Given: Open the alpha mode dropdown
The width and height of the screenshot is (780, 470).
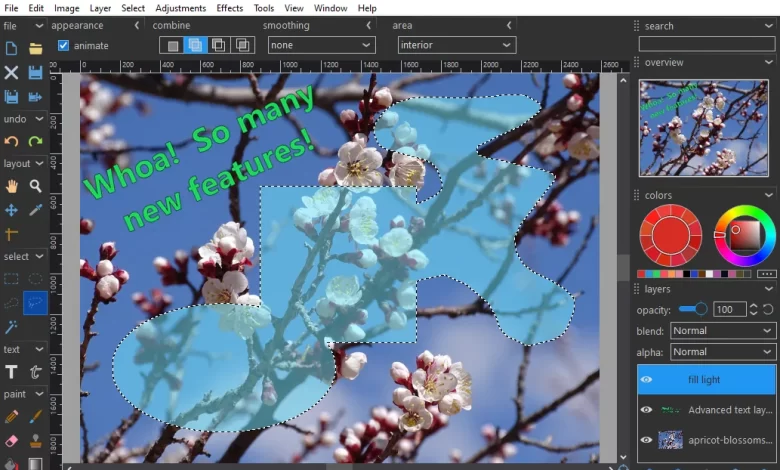Looking at the screenshot, I should (x=723, y=352).
